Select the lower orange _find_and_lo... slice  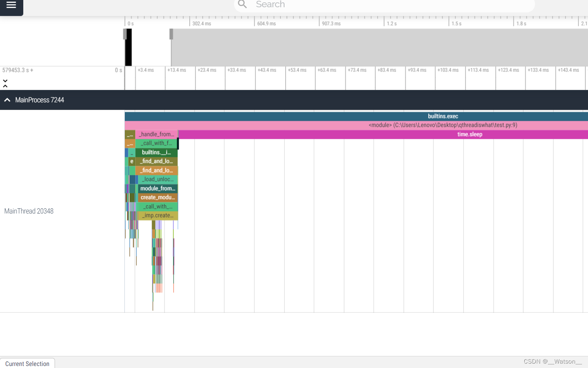(x=157, y=171)
